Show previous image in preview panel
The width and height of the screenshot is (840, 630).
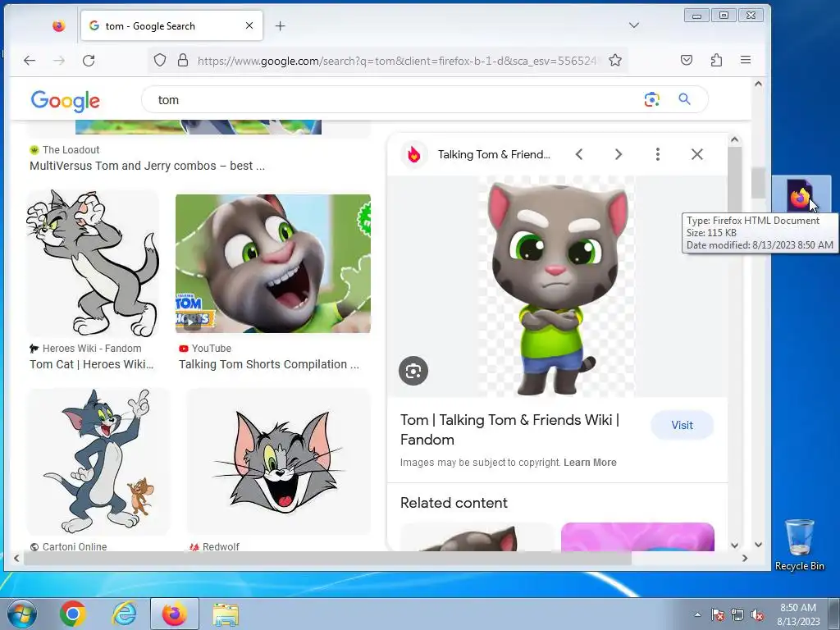coord(578,154)
